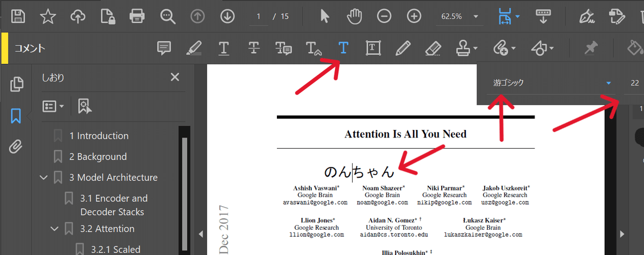Select the arrow selection tool
Image resolution: width=644 pixels, height=255 pixels.
tap(325, 17)
